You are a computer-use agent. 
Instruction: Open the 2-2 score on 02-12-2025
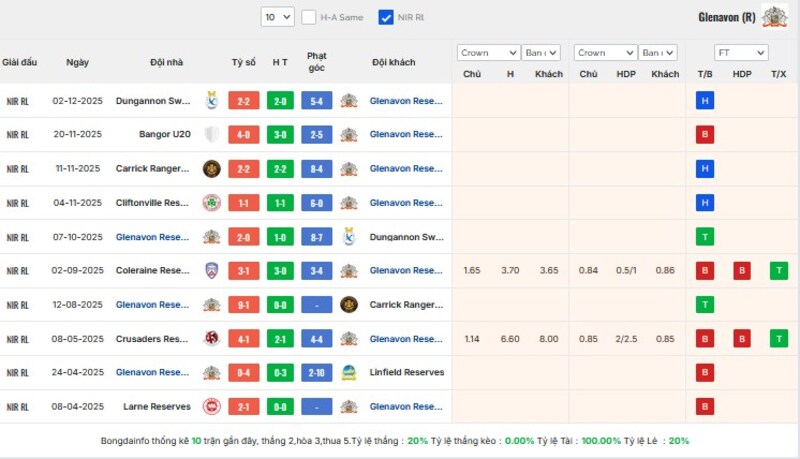coord(244,101)
